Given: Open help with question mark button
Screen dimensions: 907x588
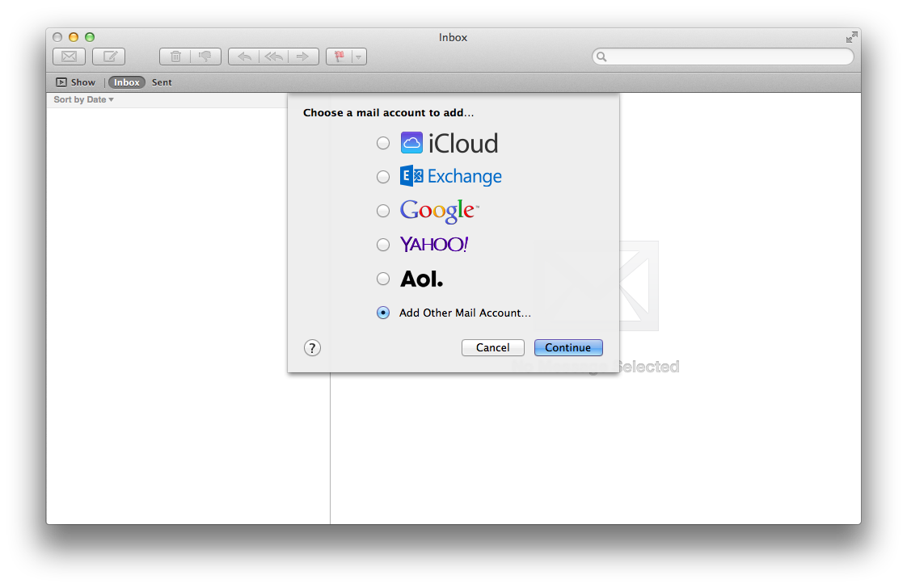Looking at the screenshot, I should click(x=312, y=347).
